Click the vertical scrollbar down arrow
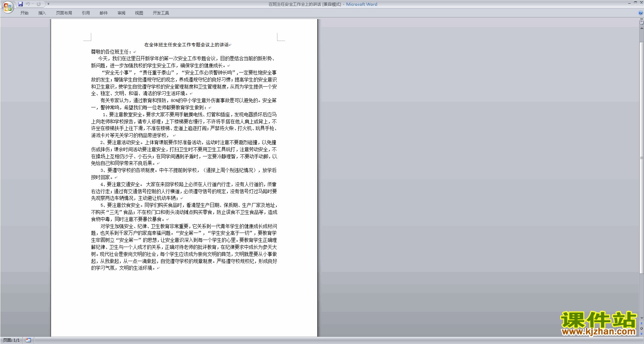644x344 pixels. tap(642, 318)
